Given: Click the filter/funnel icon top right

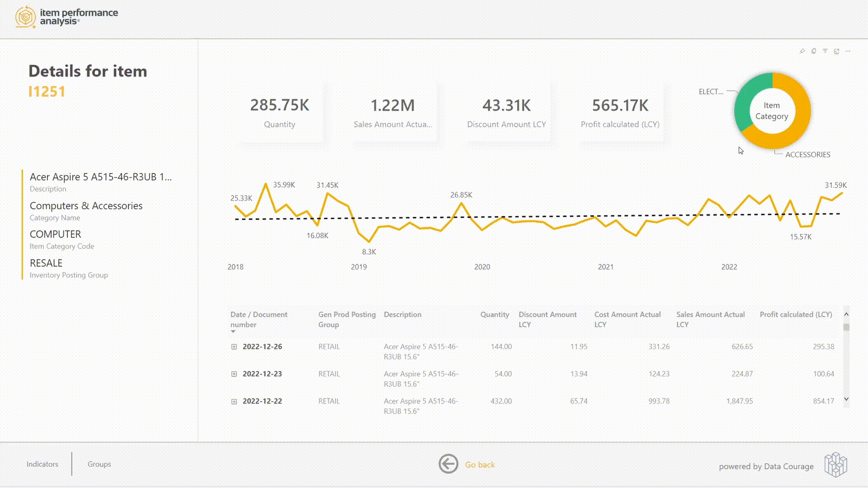Looking at the screenshot, I should (x=825, y=51).
